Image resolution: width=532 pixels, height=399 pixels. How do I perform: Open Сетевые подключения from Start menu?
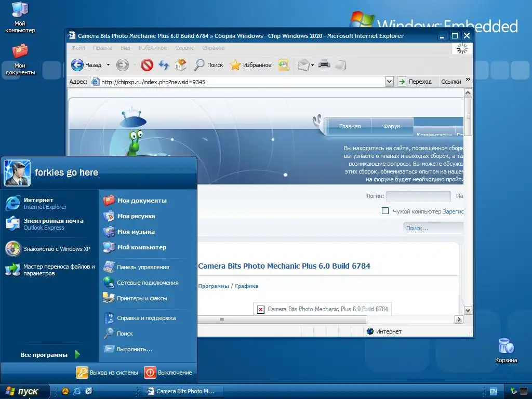[141, 283]
